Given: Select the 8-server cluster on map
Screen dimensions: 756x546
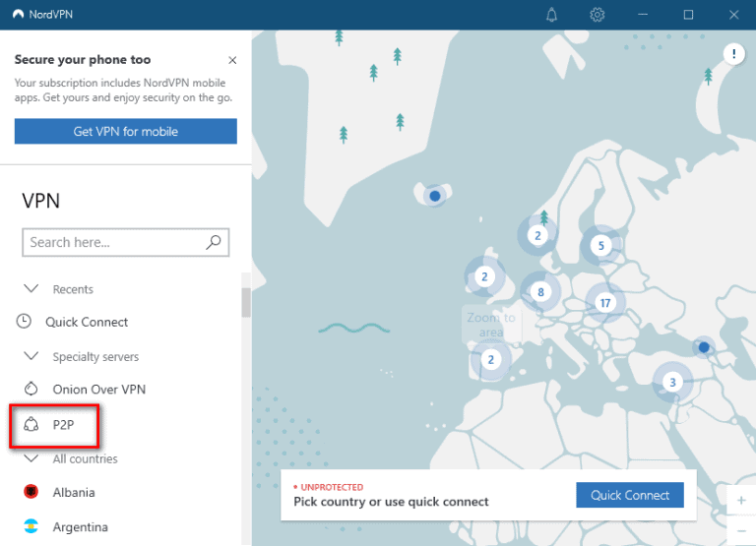Looking at the screenshot, I should (x=540, y=291).
